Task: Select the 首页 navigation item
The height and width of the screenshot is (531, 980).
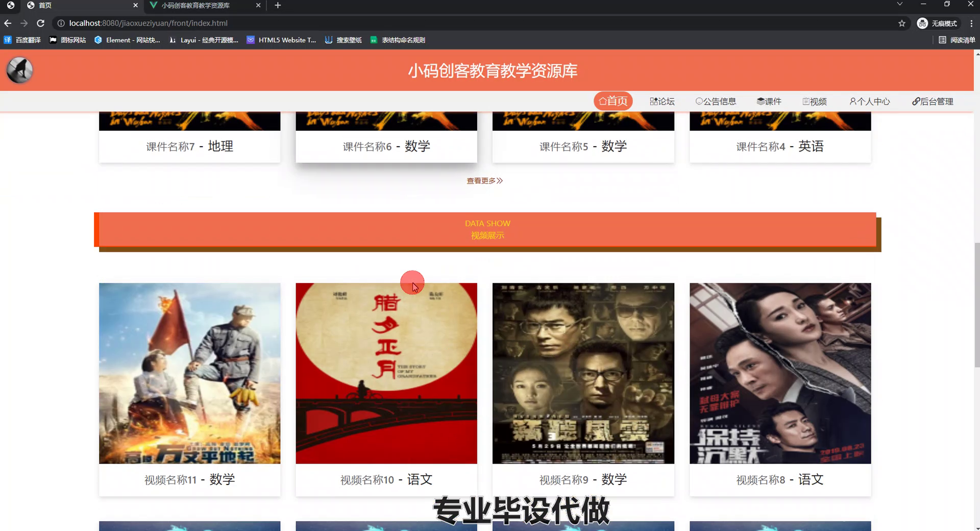Action: click(613, 101)
